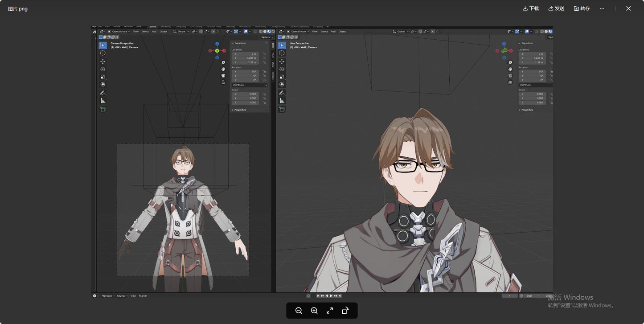
Task: Toggle camera view icon in Camera Perspective viewport
Action: [223, 76]
